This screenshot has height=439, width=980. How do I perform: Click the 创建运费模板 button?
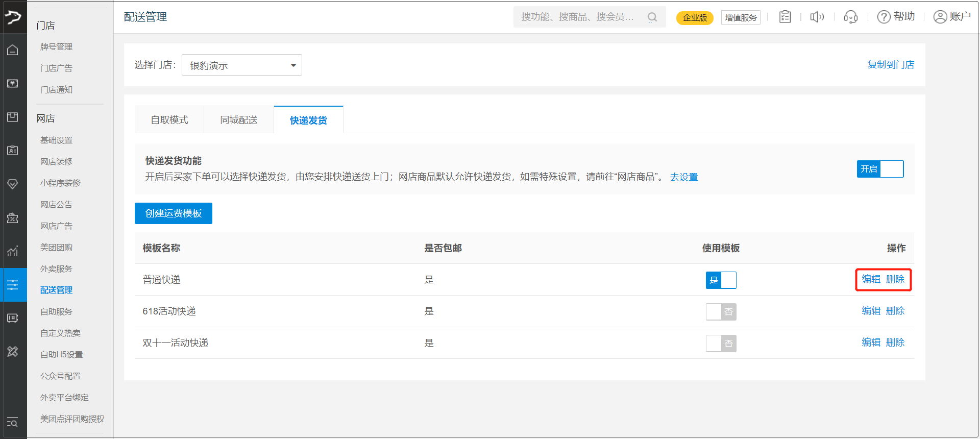click(174, 213)
